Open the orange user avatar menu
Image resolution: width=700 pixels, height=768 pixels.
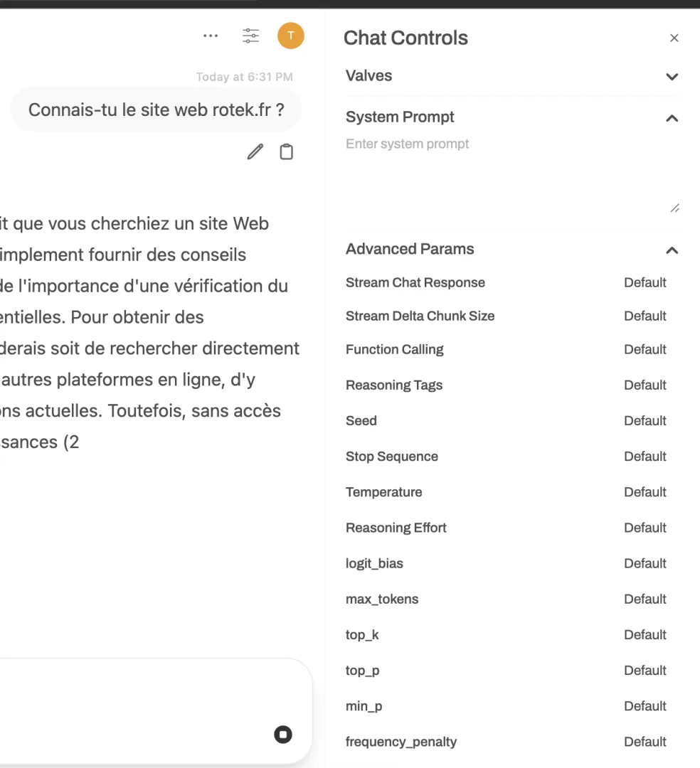tap(291, 36)
